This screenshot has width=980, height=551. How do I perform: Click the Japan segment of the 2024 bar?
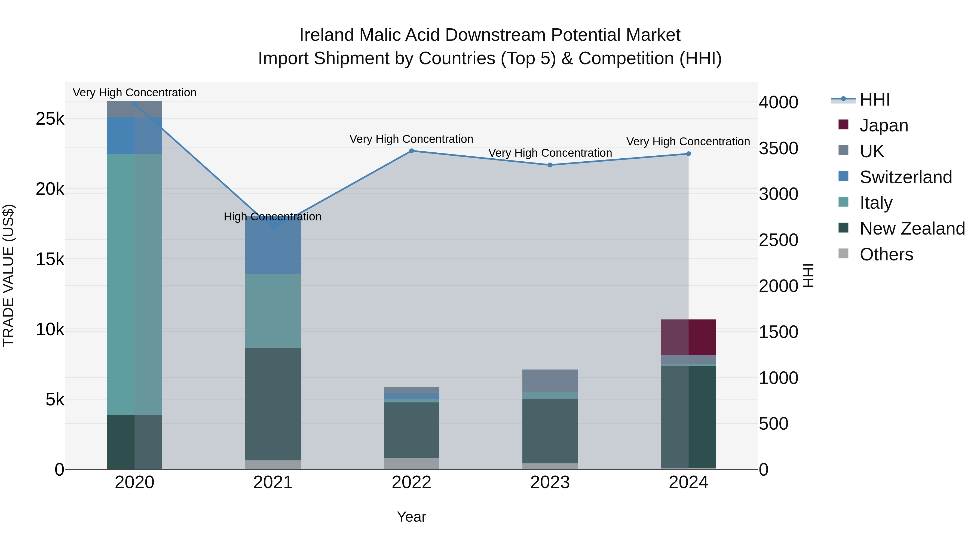pyautogui.click(x=689, y=337)
